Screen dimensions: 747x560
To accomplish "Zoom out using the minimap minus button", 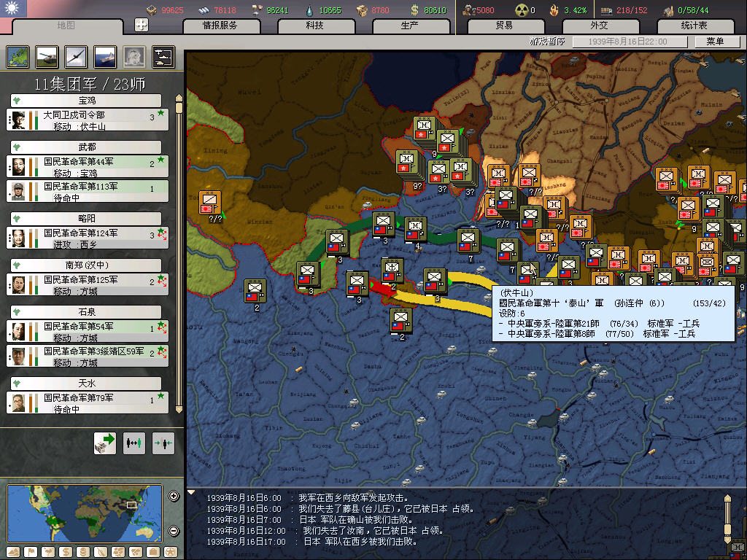I will 174,531.
